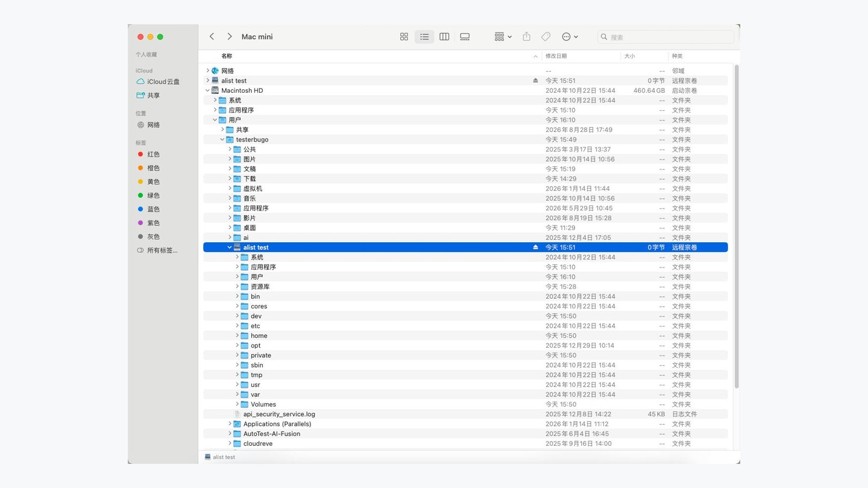Choose the 红色 tag in the sidebar
The height and width of the screenshot is (488, 868).
point(148,154)
